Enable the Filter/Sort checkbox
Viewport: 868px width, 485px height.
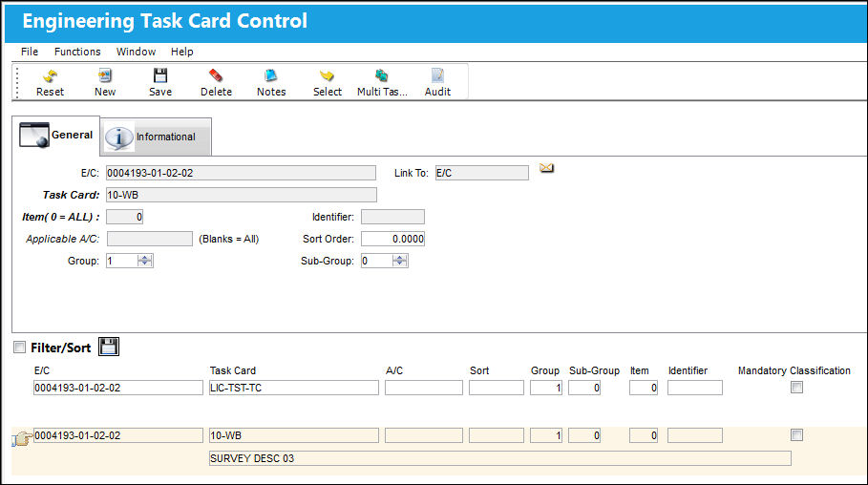(x=19, y=348)
